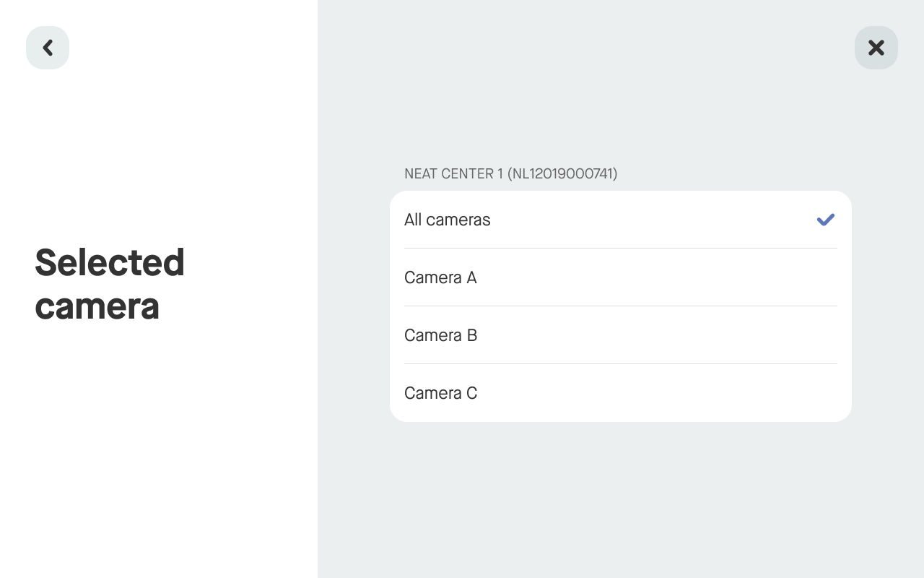924x578 pixels.
Task: Click the letter 'B' in Camera B
Action: (x=471, y=335)
